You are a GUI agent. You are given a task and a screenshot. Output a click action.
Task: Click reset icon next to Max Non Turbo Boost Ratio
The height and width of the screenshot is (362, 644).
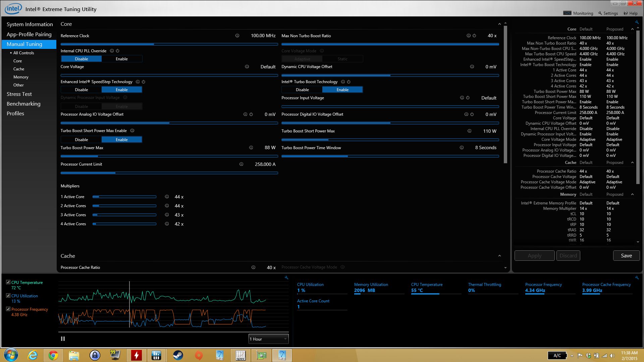point(474,36)
